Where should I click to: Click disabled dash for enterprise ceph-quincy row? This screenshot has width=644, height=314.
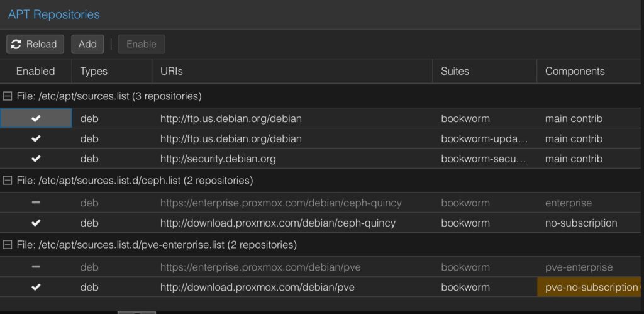(36, 203)
